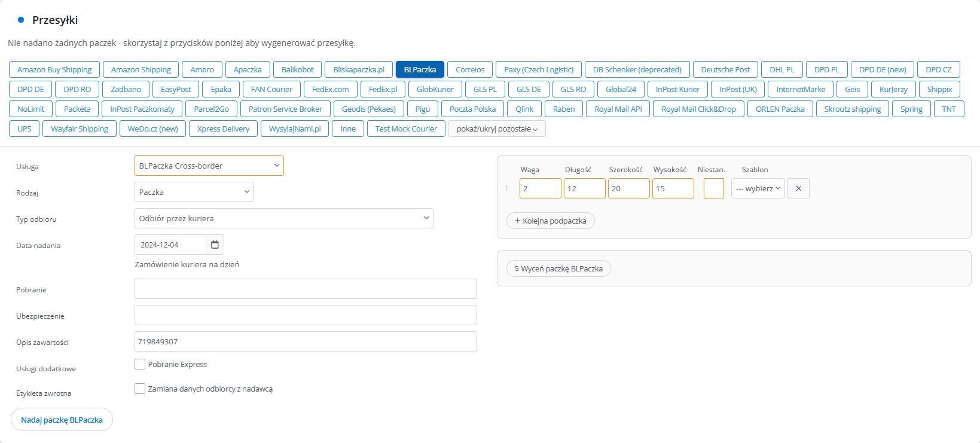Screen dimensions: 980x443
Task: Click the Opis zawartości field
Action: 306,341
